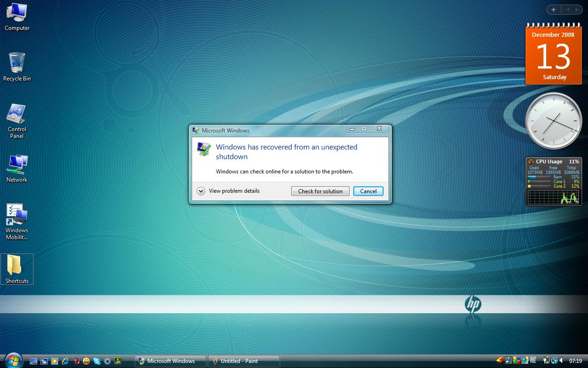The image size is (588, 368).
Task: Click the colorful four-square tray icon
Action: tap(517, 360)
